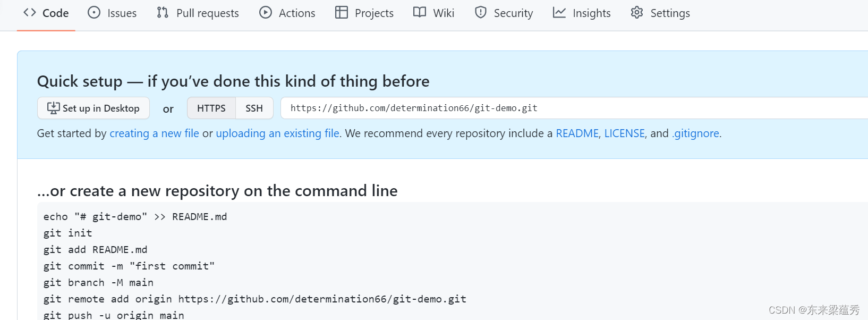The image size is (868, 320).
Task: Click the Projects board icon
Action: click(x=341, y=12)
